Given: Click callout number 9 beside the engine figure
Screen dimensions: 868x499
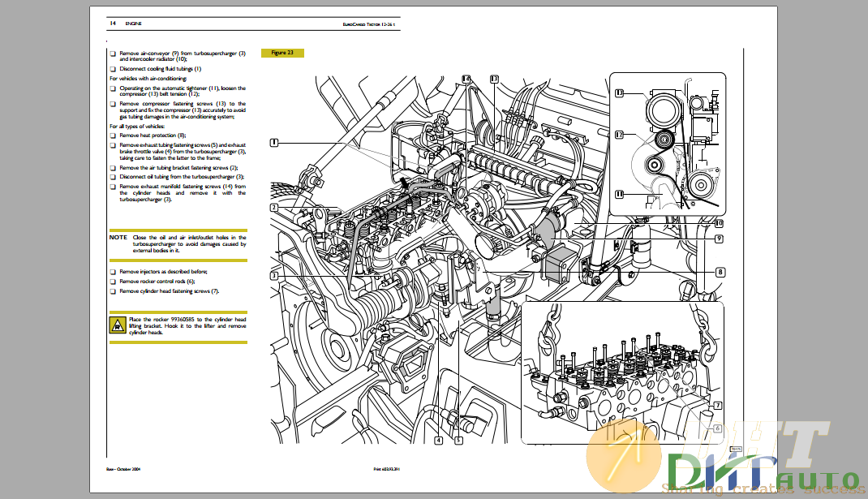Looking at the screenshot, I should point(719,239).
